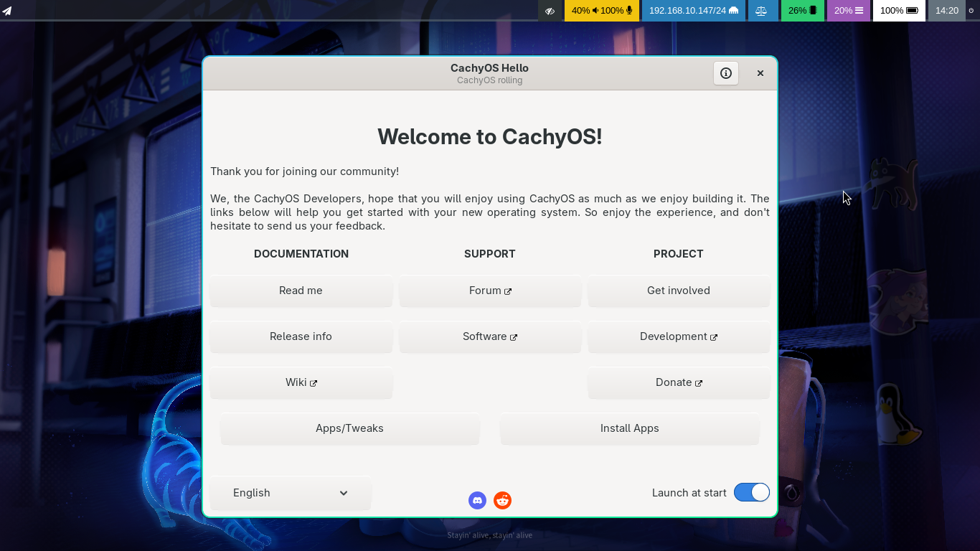This screenshot has height=551, width=980.
Task: Launch Apps/Tweaks
Action: (x=350, y=428)
